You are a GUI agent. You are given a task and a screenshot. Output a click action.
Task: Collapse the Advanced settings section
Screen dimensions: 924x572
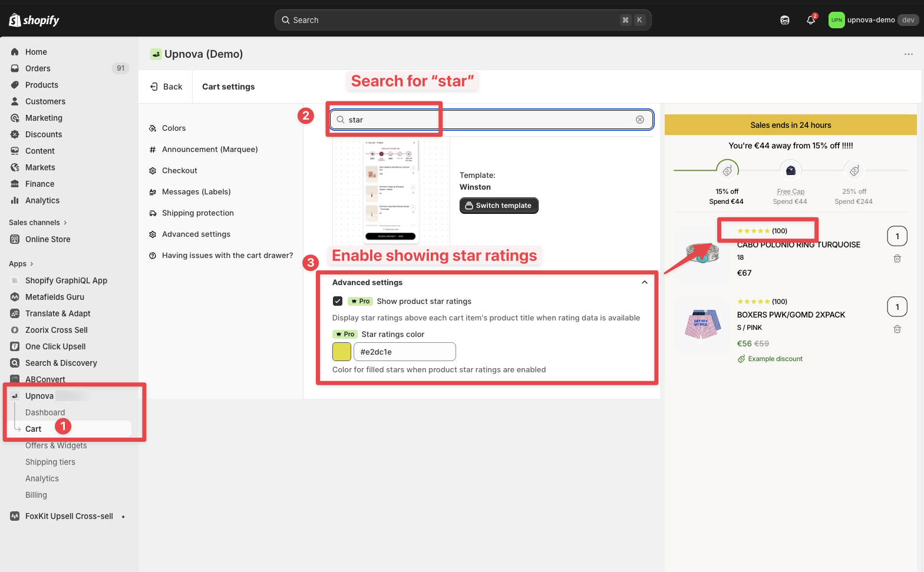point(645,282)
